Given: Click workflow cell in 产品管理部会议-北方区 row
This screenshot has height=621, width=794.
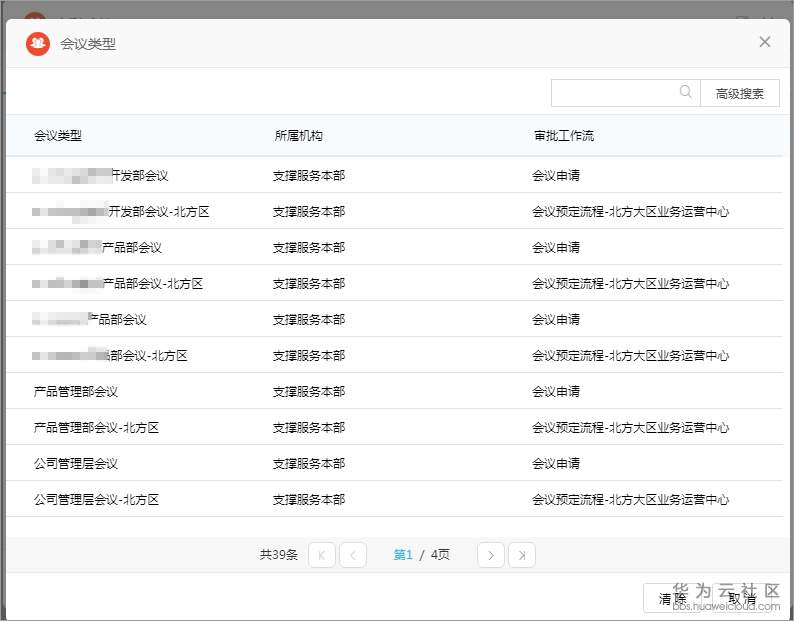Looking at the screenshot, I should tap(630, 428).
